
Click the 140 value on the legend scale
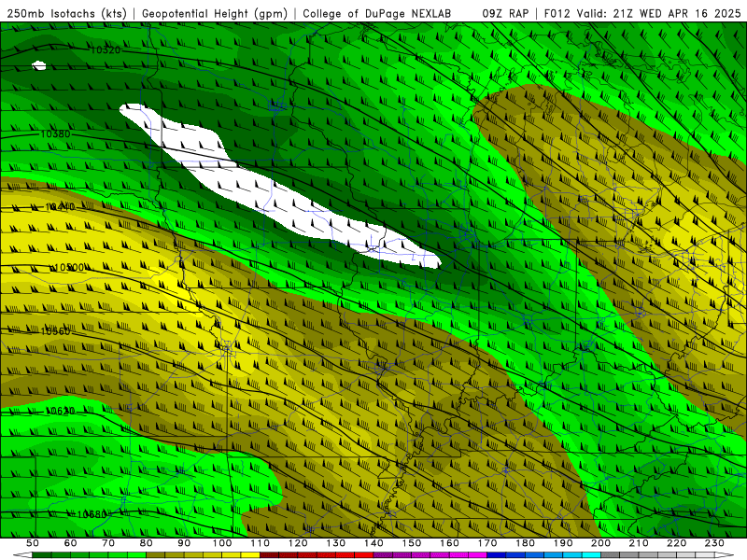(x=373, y=543)
